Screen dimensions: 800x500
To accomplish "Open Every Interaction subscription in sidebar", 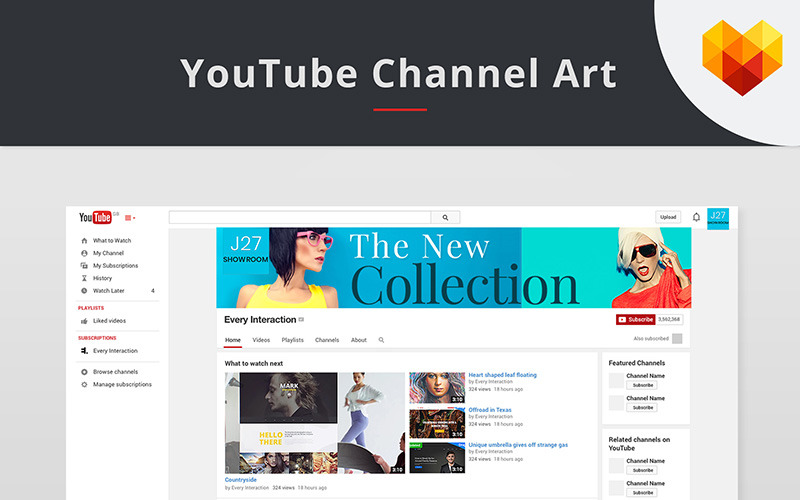I will tap(115, 351).
